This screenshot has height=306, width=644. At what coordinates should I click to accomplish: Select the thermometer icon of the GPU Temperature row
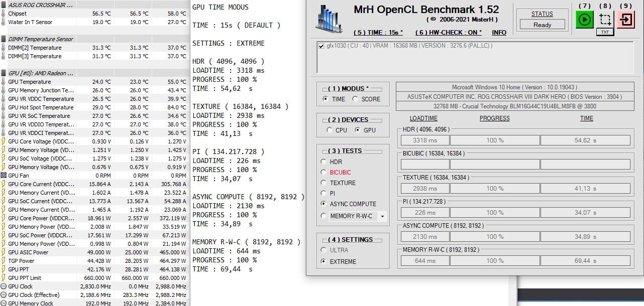tap(4, 82)
